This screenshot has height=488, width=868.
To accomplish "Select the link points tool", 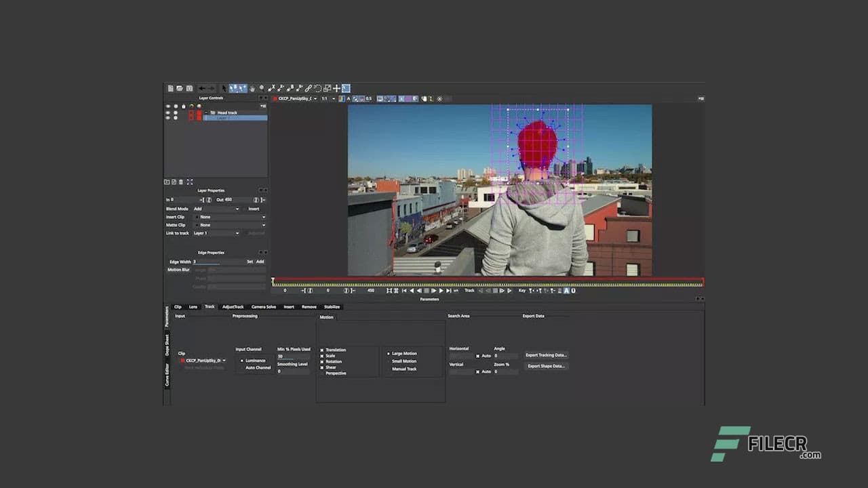I will pos(308,88).
